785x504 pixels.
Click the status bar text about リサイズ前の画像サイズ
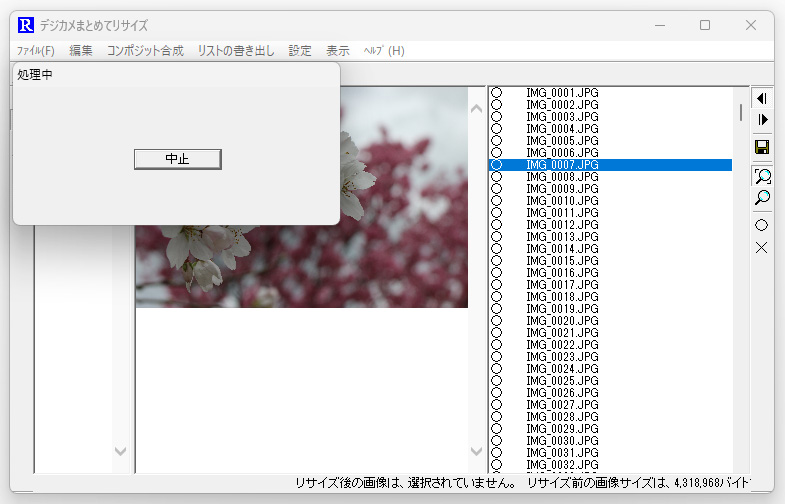click(638, 483)
